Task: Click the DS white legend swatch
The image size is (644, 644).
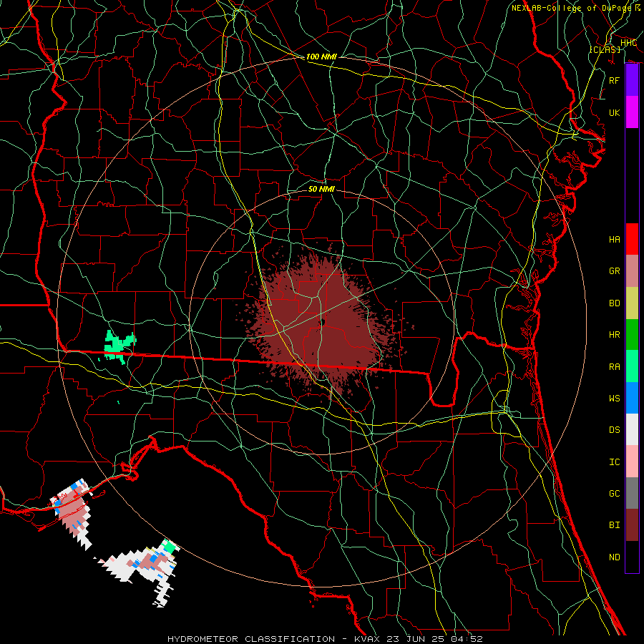Action: (632, 429)
